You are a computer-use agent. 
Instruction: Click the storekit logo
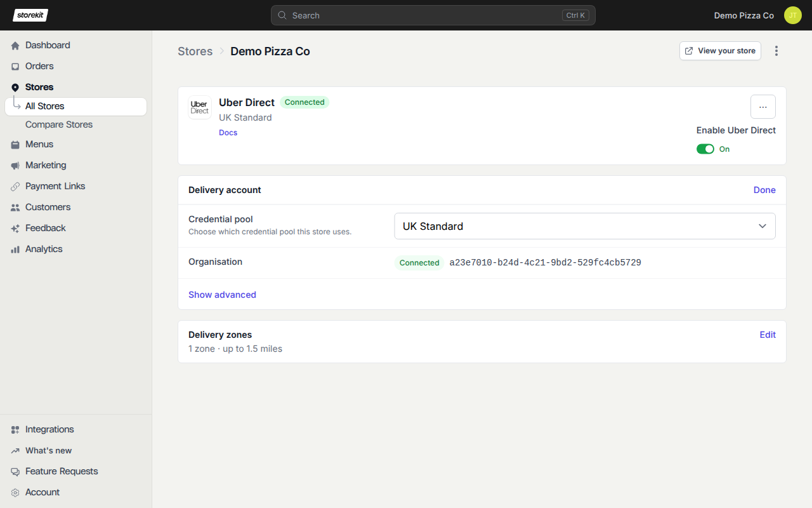click(30, 15)
